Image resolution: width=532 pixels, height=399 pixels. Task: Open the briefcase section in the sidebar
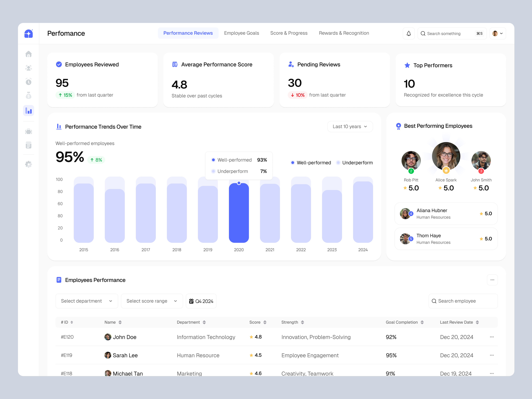[x=29, y=131]
